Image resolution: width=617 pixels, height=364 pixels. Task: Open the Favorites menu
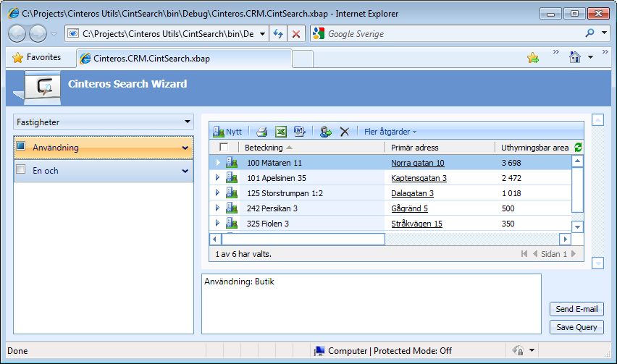click(x=37, y=57)
